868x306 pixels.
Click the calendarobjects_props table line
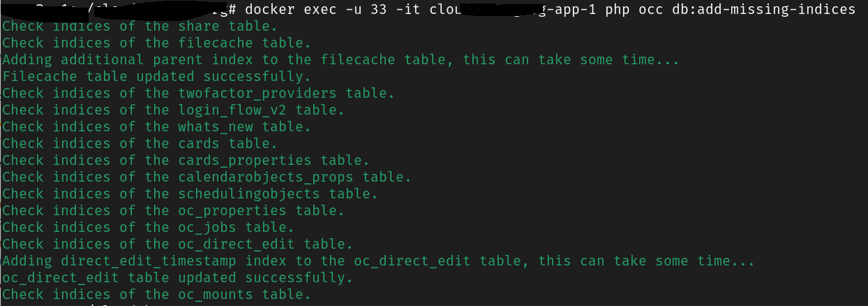click(x=207, y=177)
